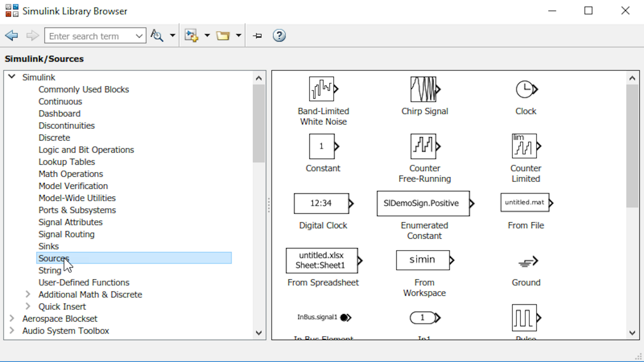
Task: Select the Sources library
Action: pyautogui.click(x=134, y=258)
